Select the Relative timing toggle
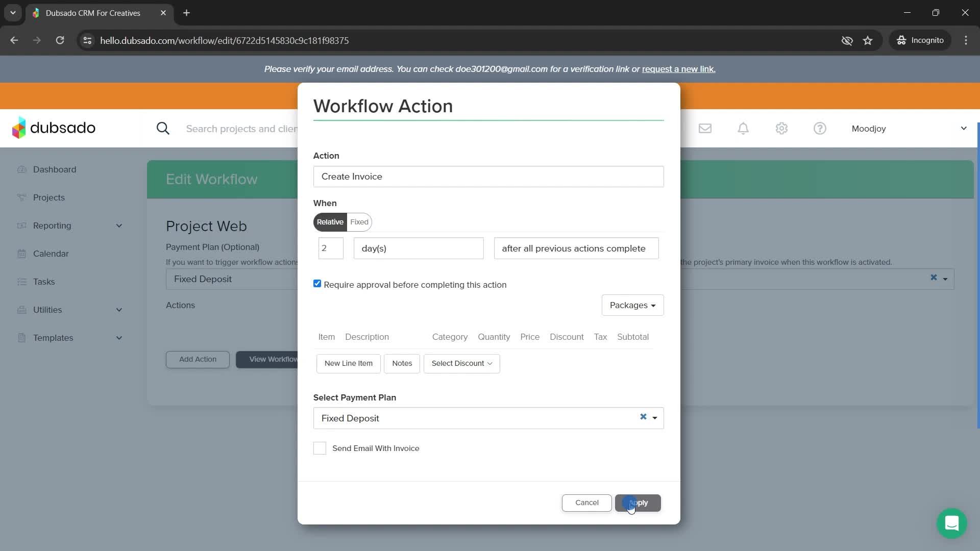Screen dimensions: 980x551 coord(330,222)
